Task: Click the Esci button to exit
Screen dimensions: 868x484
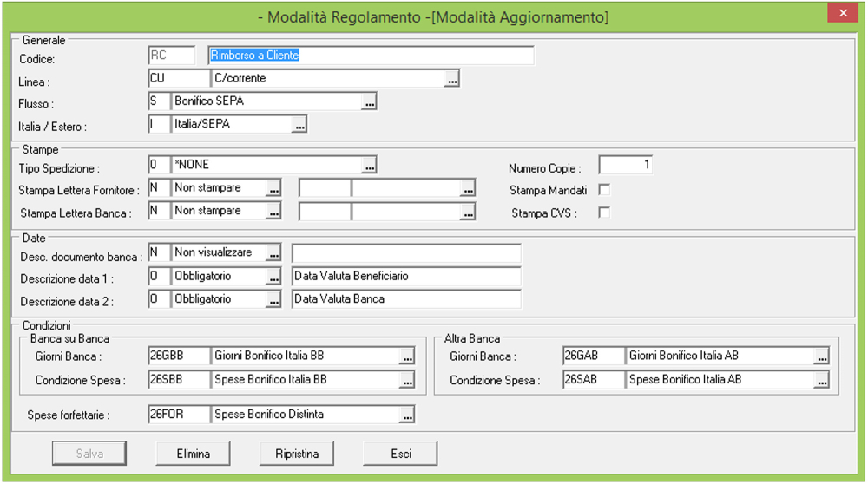Action: tap(400, 454)
